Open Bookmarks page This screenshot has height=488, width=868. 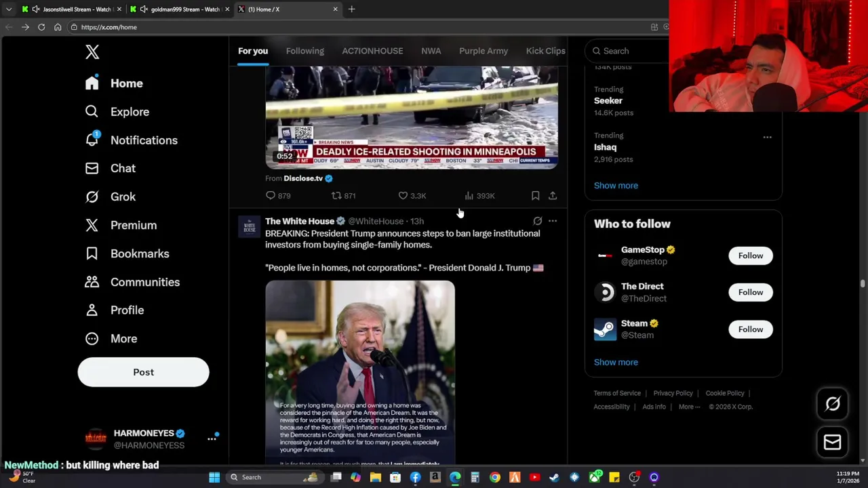(127, 253)
